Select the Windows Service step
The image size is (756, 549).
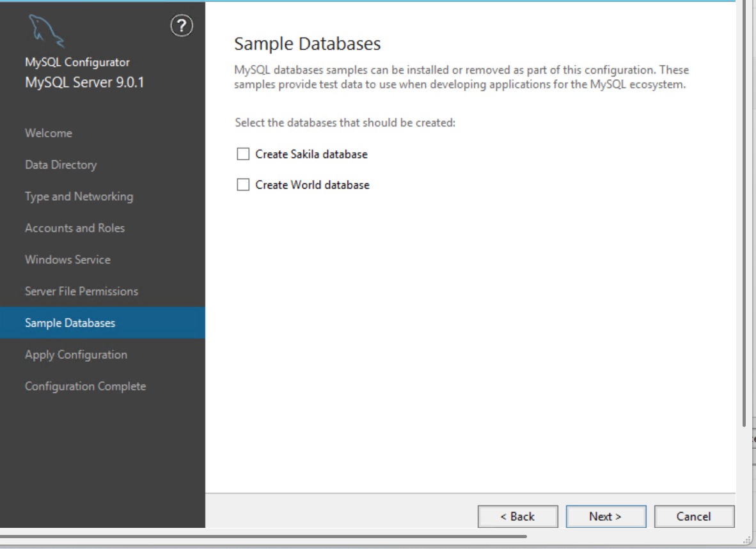[x=68, y=259]
